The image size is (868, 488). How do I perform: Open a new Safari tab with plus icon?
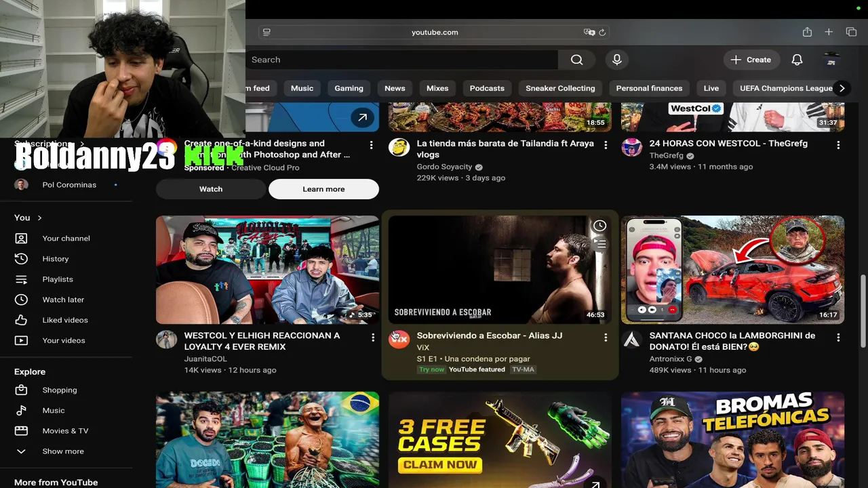[829, 32]
